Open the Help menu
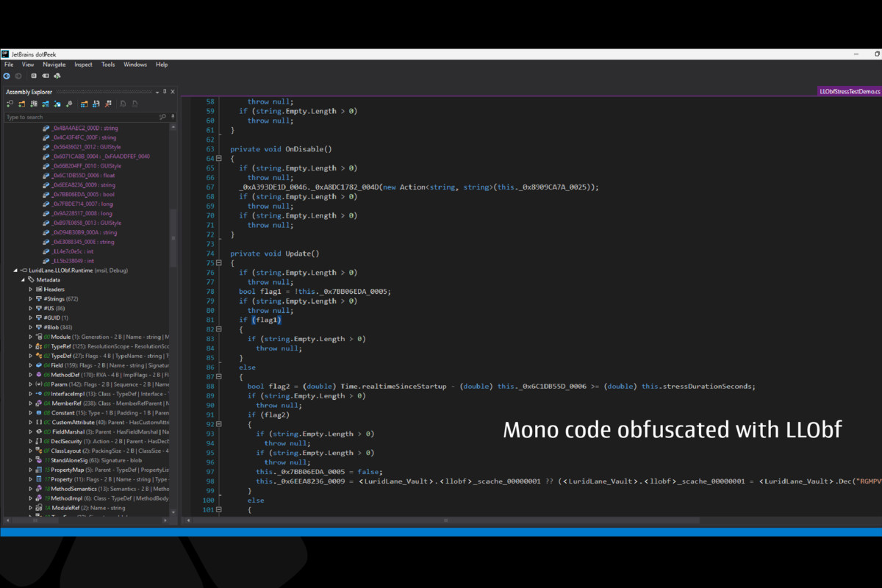Screen dimensions: 882x588 [x=162, y=65]
